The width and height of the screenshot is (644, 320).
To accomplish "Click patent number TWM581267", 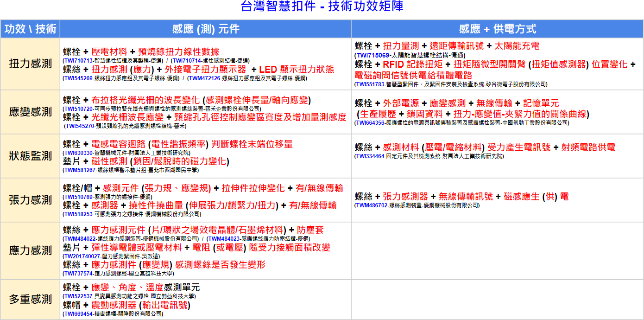I will (79, 170).
